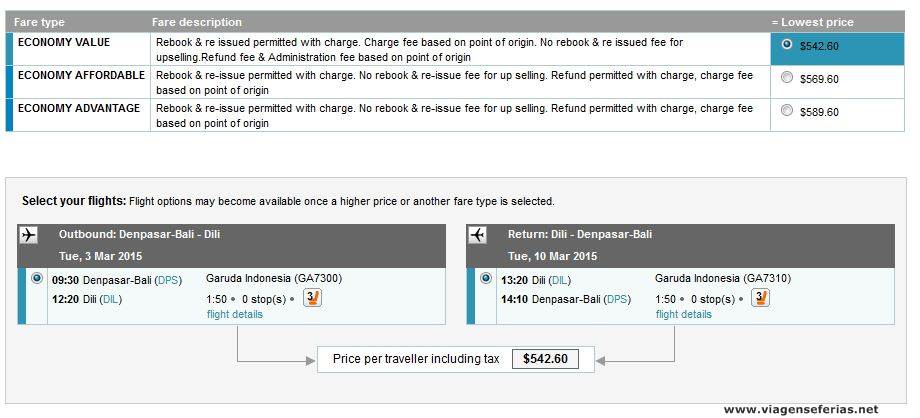Click the DIL airport link in outbound
The width and height of the screenshot is (920, 418).
pos(107,298)
